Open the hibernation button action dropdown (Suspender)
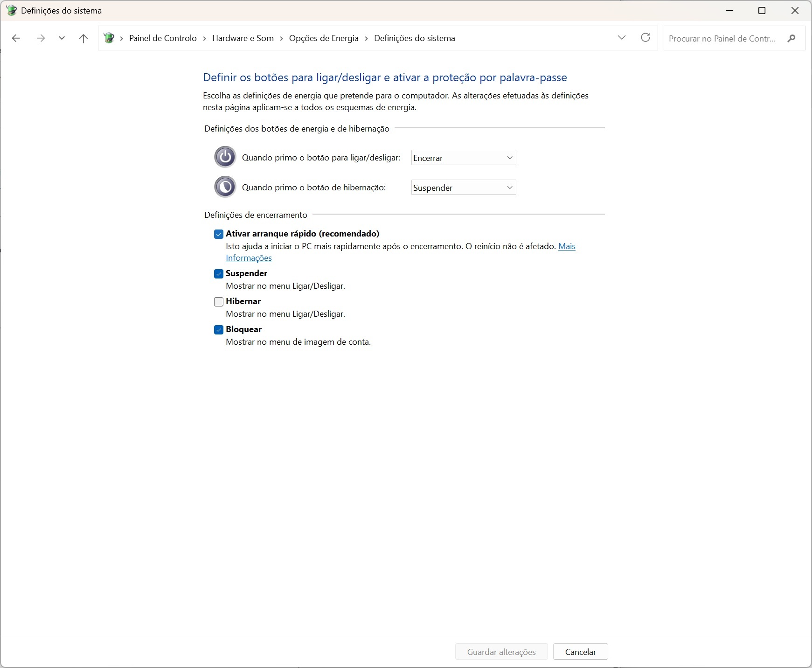The height and width of the screenshot is (668, 812). coord(463,188)
